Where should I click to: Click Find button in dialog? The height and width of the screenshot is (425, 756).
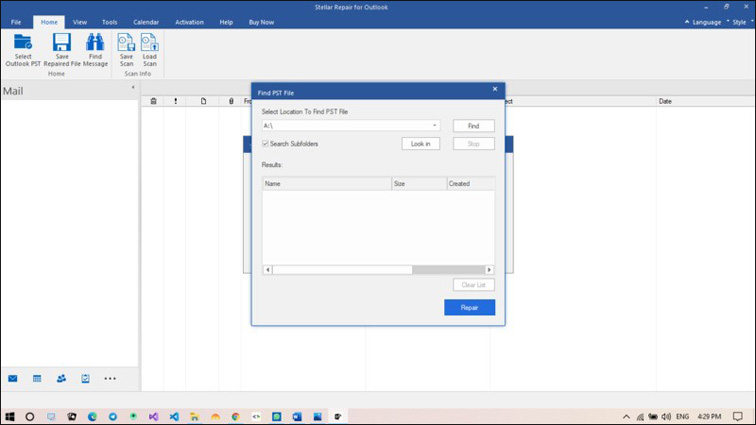click(x=473, y=126)
